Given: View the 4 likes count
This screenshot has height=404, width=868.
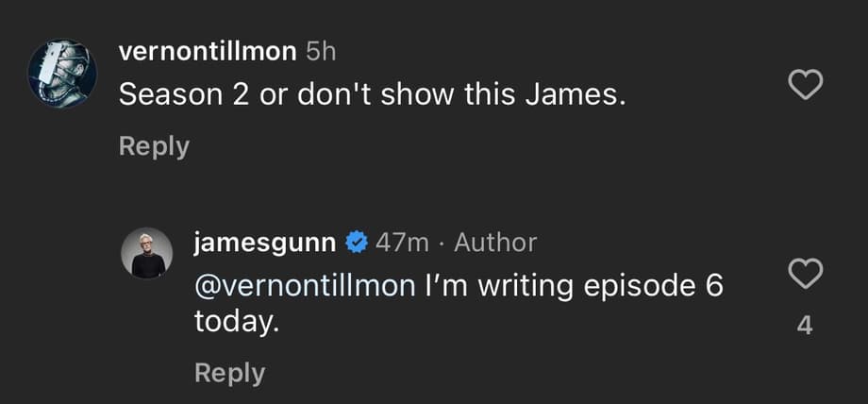Looking at the screenshot, I should [805, 327].
